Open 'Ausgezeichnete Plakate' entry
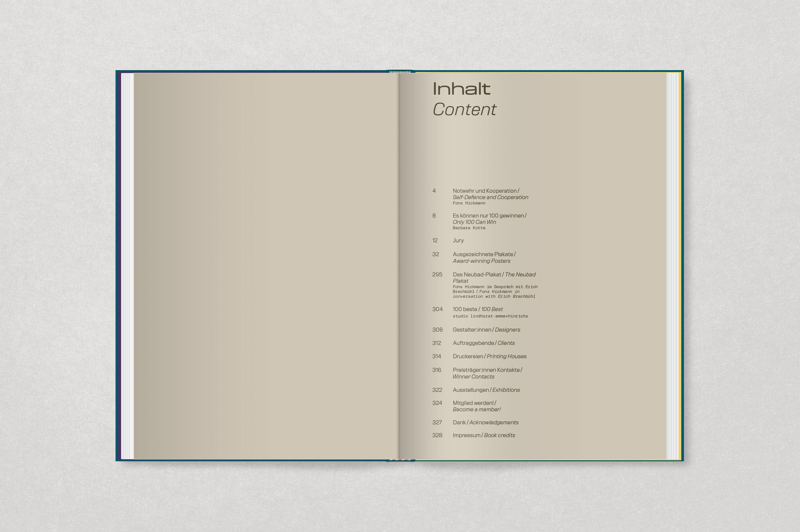 (x=484, y=254)
